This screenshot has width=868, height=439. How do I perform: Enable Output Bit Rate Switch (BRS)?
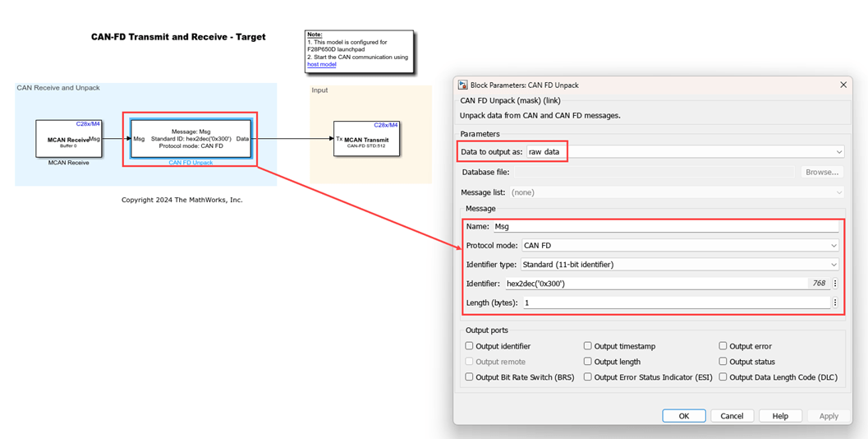pyautogui.click(x=470, y=377)
